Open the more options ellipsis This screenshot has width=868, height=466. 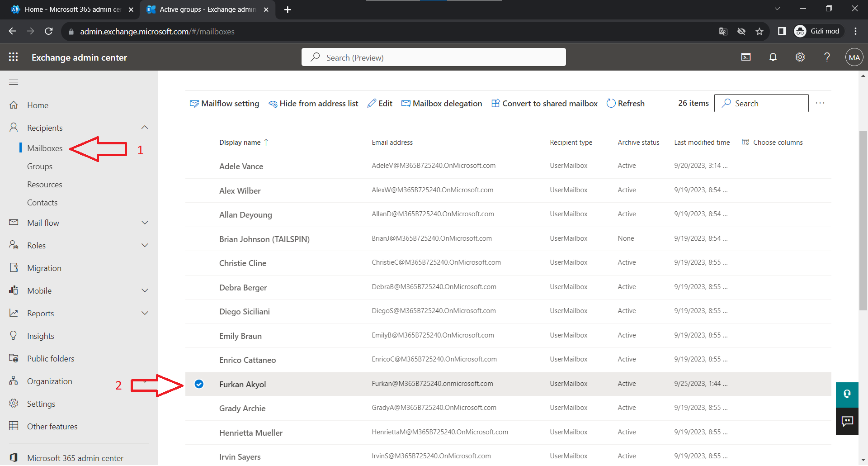coord(820,103)
